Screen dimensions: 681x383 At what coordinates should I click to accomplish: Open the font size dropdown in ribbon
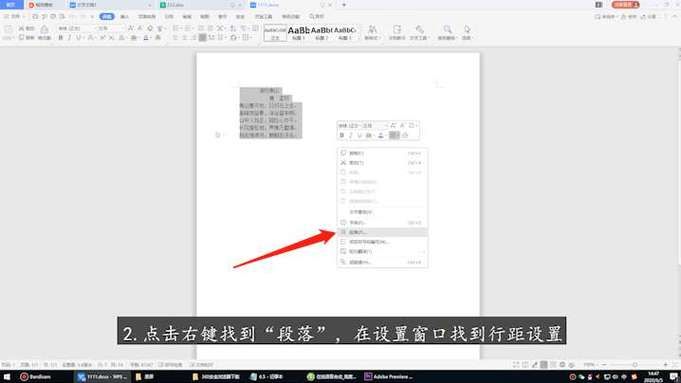(109, 28)
